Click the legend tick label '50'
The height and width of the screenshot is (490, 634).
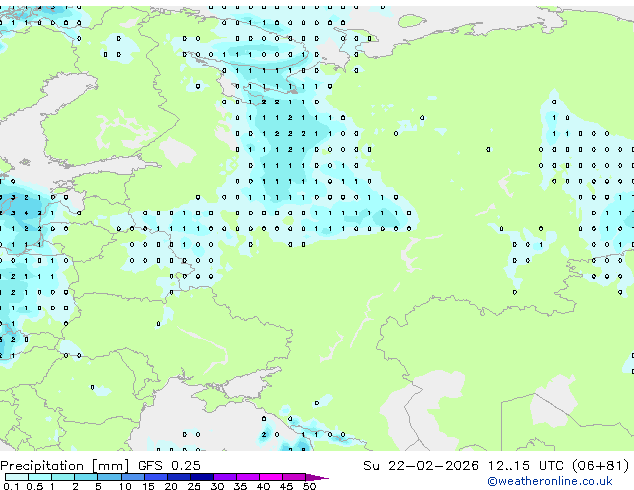pyautogui.click(x=309, y=486)
